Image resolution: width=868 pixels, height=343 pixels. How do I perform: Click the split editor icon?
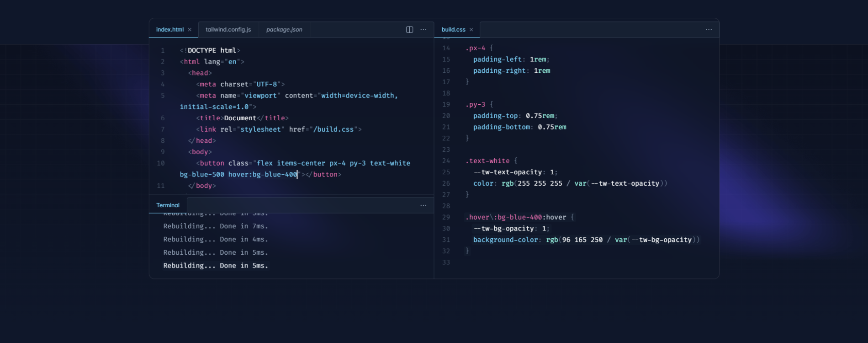409,30
